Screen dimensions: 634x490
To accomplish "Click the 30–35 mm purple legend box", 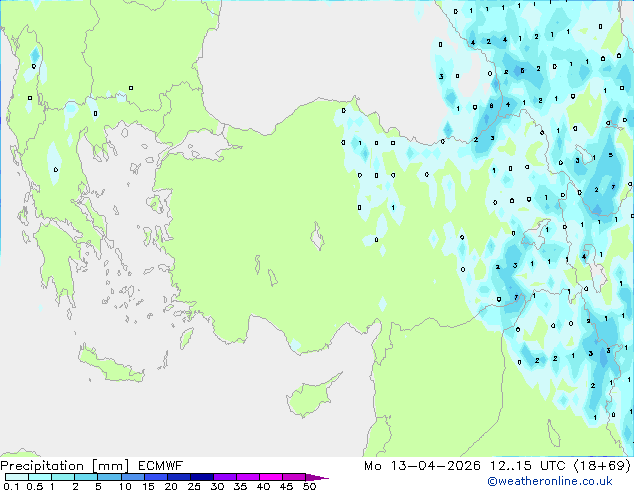I will pos(225,477).
